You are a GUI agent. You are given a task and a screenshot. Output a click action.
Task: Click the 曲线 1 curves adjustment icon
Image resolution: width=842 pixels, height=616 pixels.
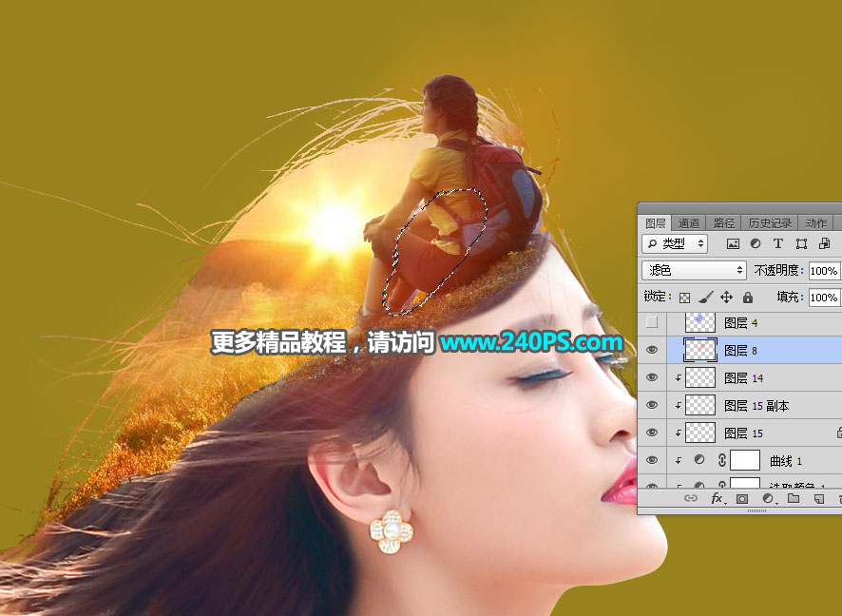699,460
